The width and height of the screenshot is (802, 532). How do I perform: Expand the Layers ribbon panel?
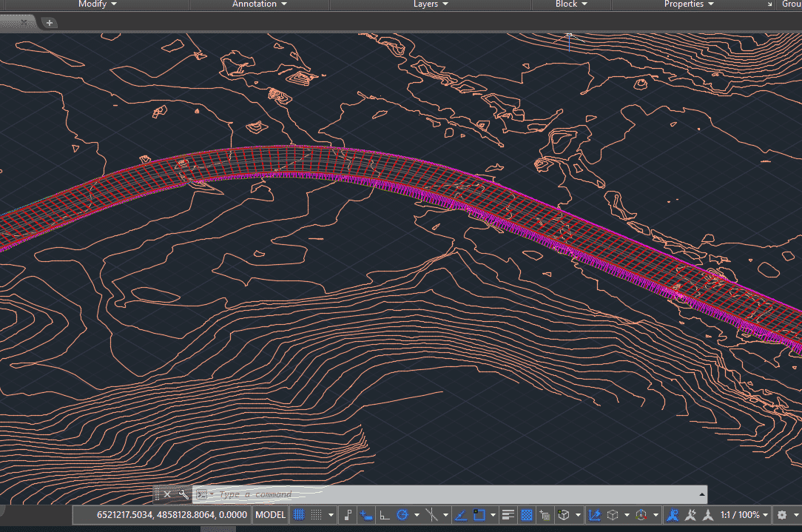(x=431, y=4)
